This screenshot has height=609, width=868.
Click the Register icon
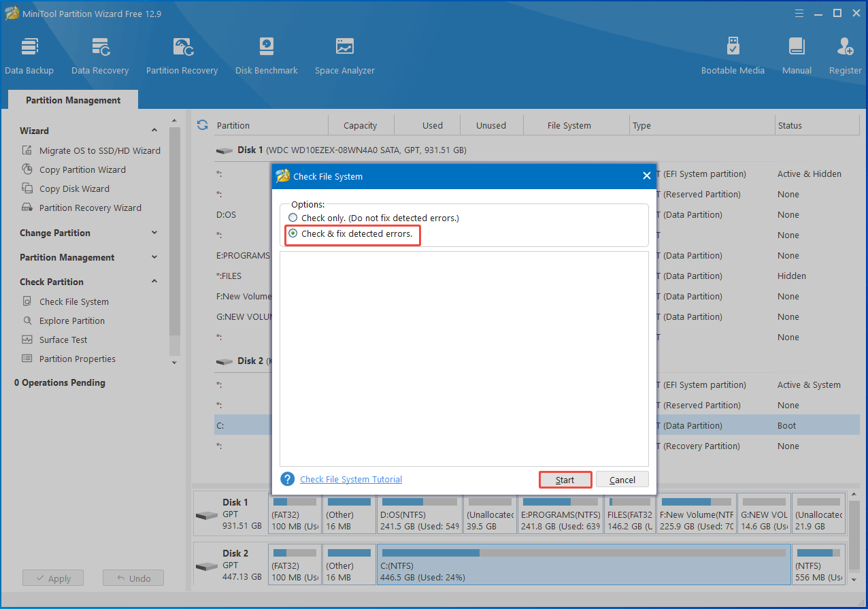coord(846,46)
